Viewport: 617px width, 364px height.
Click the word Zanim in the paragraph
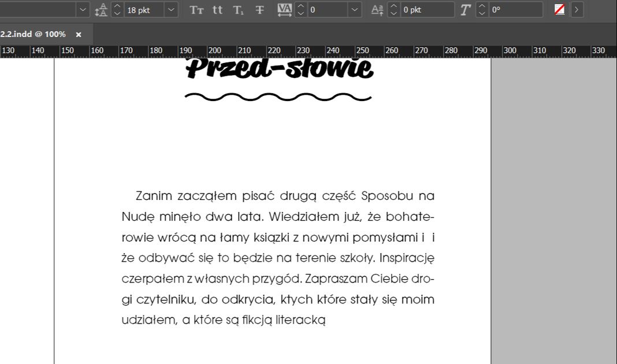coord(154,195)
